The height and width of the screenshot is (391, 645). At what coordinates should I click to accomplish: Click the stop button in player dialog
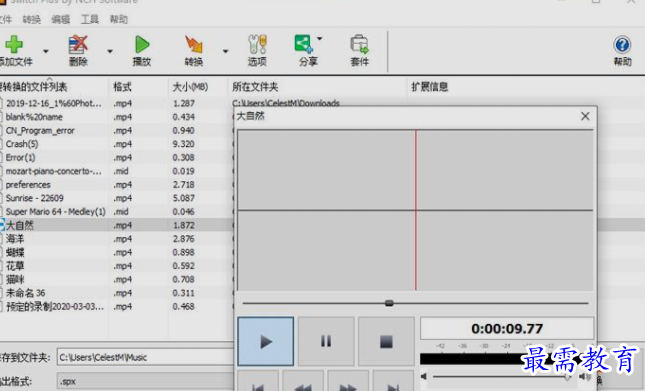pos(386,341)
